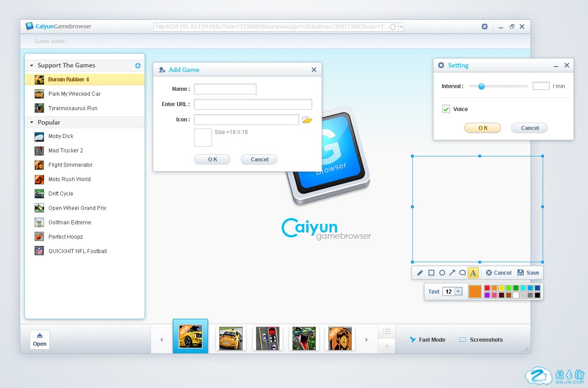Viewport: 588px width, 388px height.
Task: Pick the yellow color swatch
Action: coord(501,288)
